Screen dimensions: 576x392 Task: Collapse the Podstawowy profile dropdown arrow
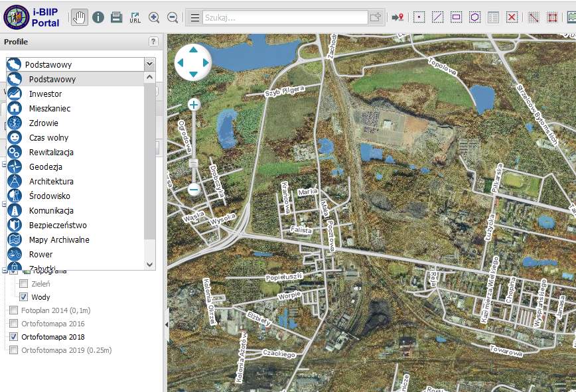149,64
